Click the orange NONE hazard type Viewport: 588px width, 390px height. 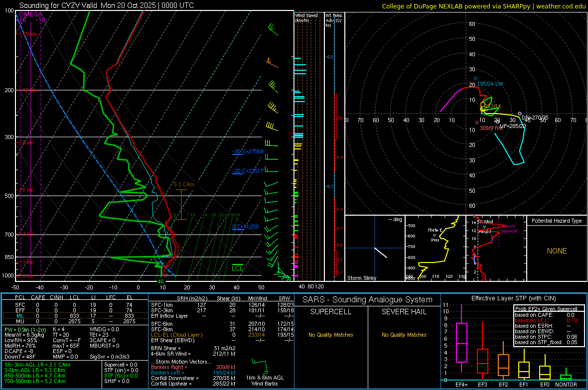pyautogui.click(x=557, y=251)
